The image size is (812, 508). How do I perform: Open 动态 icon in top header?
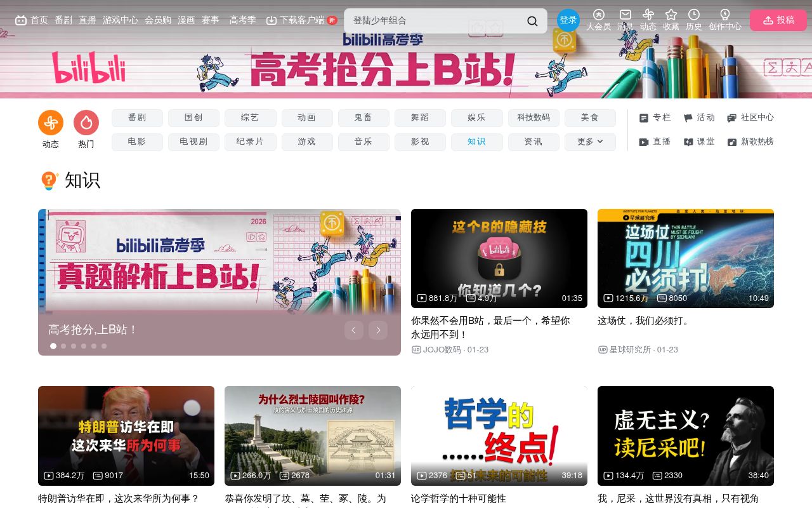648,14
